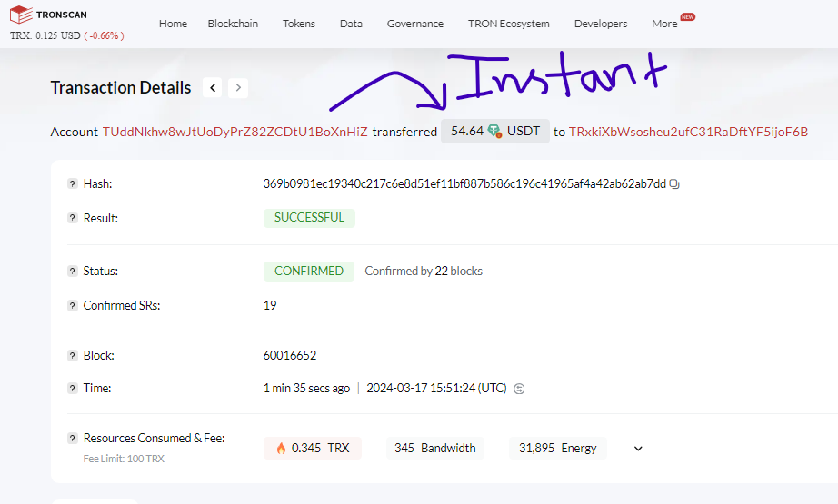
Task: Click the timestamp 2024-03-17 15:51:24 (UTC)
Action: click(x=436, y=388)
